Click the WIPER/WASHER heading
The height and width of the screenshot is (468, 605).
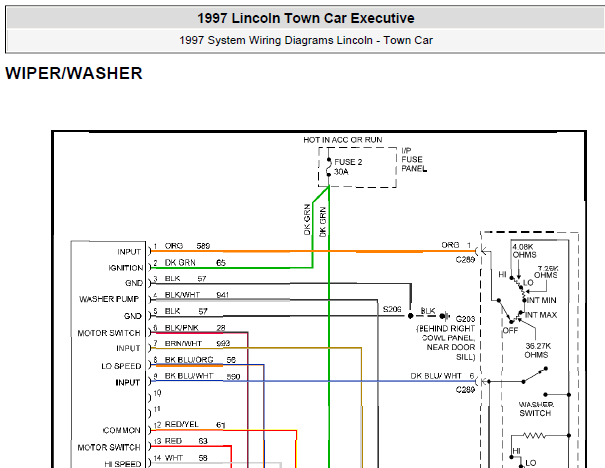[74, 73]
